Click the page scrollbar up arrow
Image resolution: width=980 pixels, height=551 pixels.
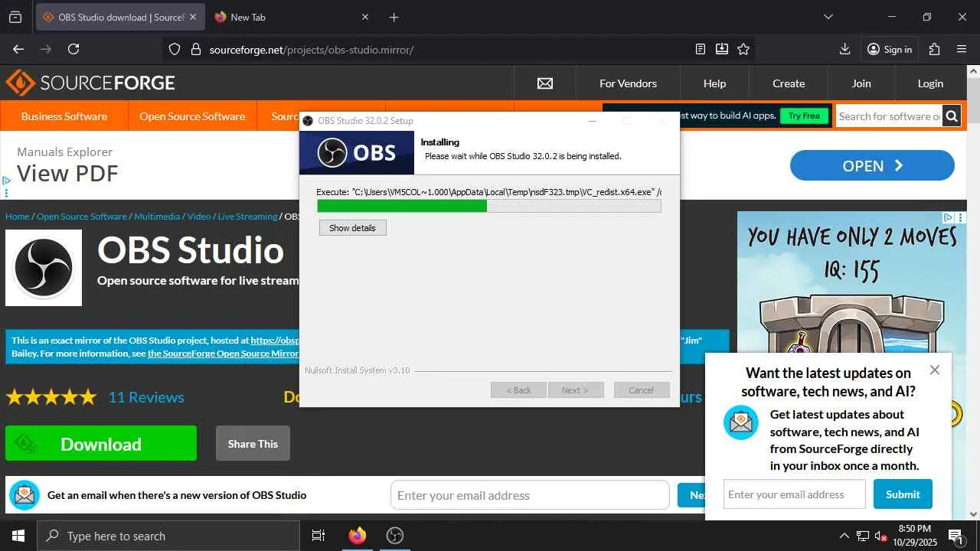point(973,71)
